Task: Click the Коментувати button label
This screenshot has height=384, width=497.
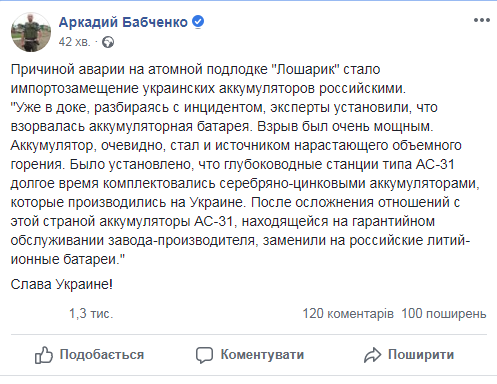Action: click(262, 355)
